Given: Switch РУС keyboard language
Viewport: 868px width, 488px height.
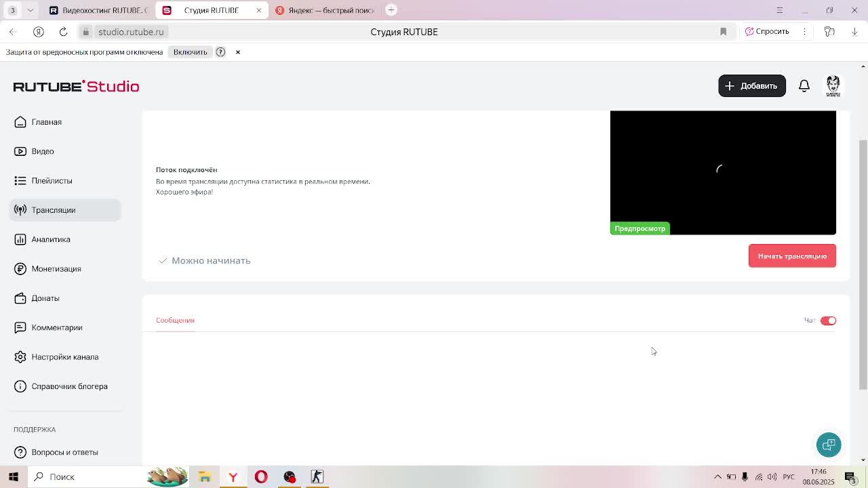Looking at the screenshot, I should point(789,476).
